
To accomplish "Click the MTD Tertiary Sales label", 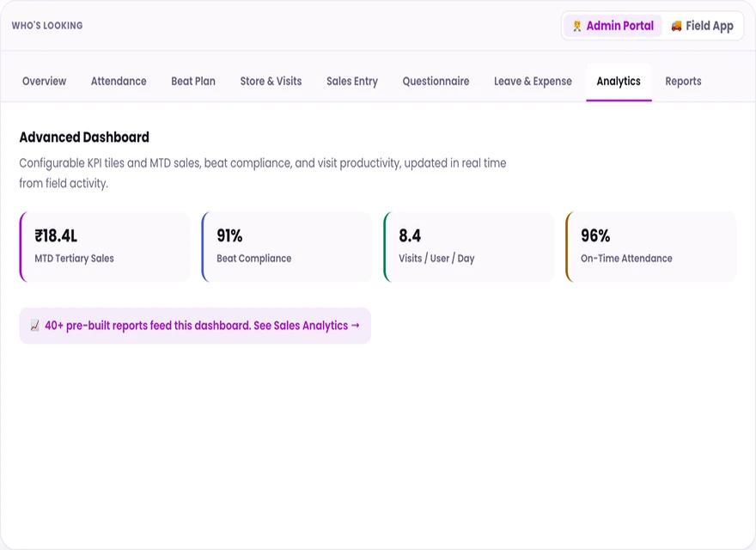I will (x=74, y=258).
